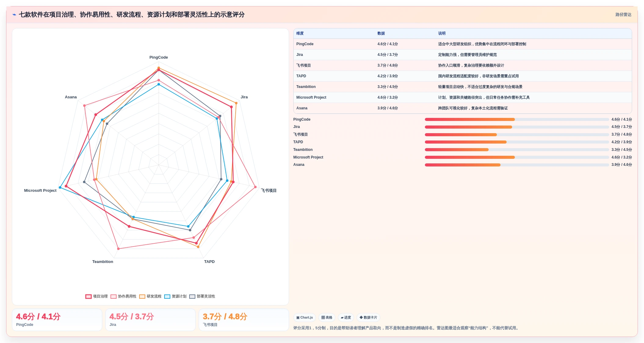Viewport: 644px width, 343px height.
Task: Click the 飞书项目 progress bar
Action: pyautogui.click(x=517, y=135)
